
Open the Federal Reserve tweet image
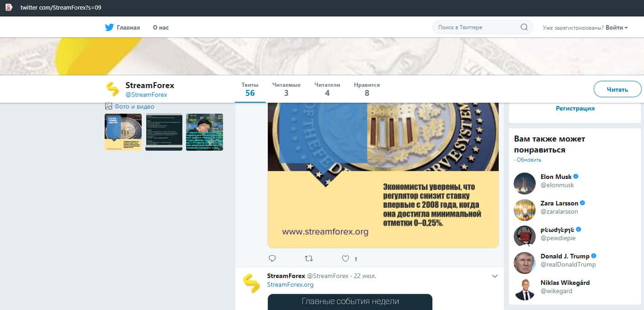click(383, 175)
